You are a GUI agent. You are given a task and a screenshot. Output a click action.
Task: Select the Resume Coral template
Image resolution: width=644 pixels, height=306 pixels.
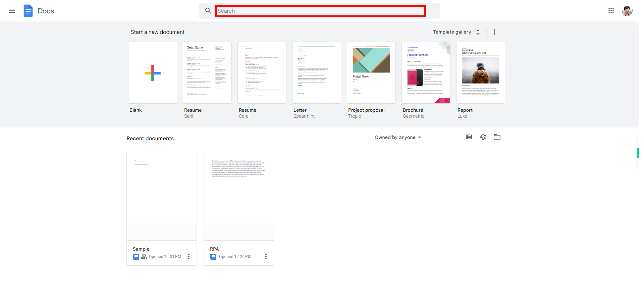point(262,73)
